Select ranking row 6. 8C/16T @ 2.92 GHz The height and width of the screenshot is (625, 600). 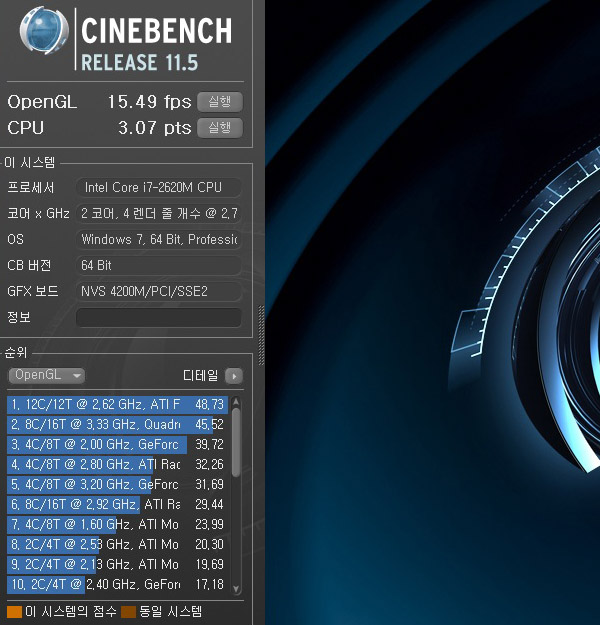118,504
